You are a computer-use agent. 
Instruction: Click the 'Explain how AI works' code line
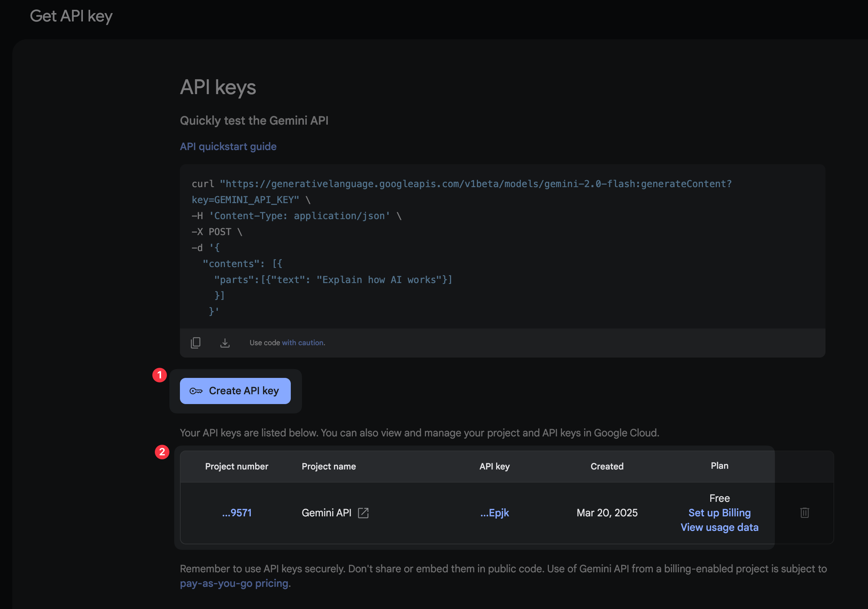pos(333,280)
